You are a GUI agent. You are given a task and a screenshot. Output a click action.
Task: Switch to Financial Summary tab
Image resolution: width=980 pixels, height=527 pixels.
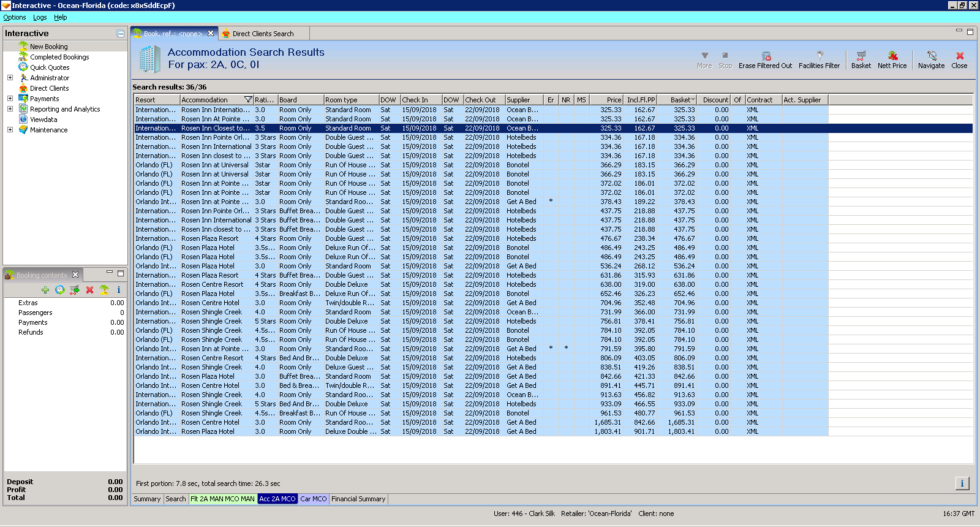tap(358, 499)
